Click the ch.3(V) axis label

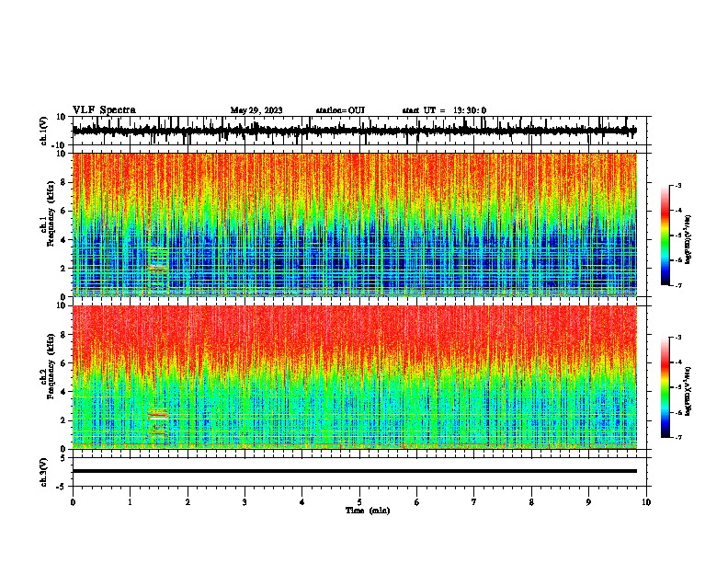(x=44, y=473)
